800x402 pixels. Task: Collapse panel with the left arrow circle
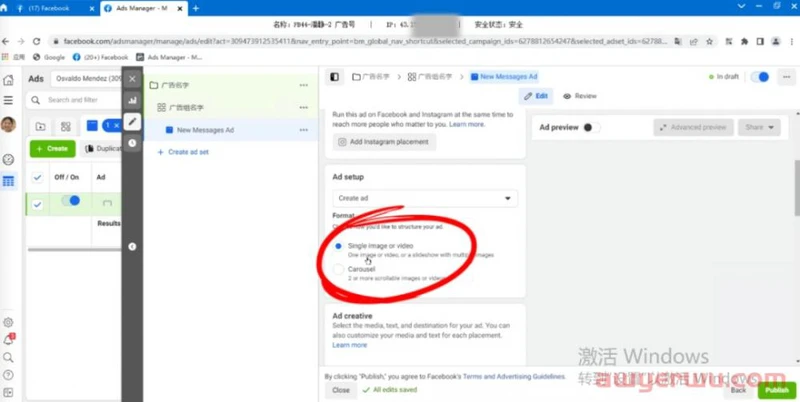132,246
